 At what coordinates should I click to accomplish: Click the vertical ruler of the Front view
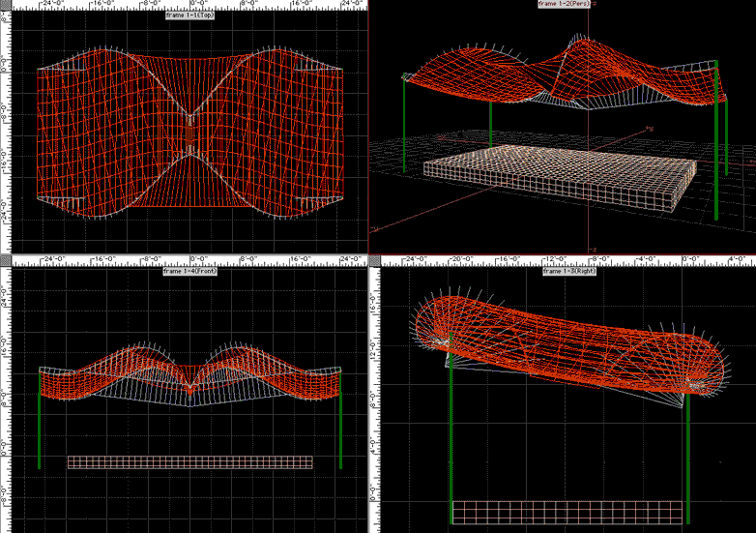coord(5,397)
